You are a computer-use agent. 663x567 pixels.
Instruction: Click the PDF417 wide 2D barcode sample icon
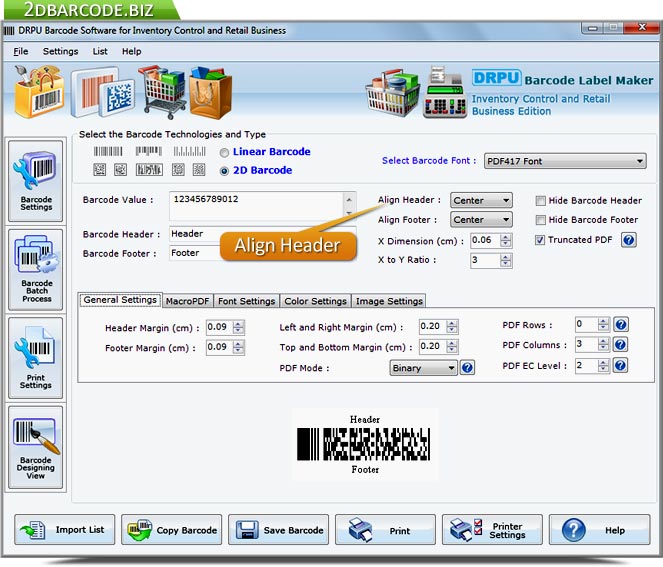click(x=149, y=170)
